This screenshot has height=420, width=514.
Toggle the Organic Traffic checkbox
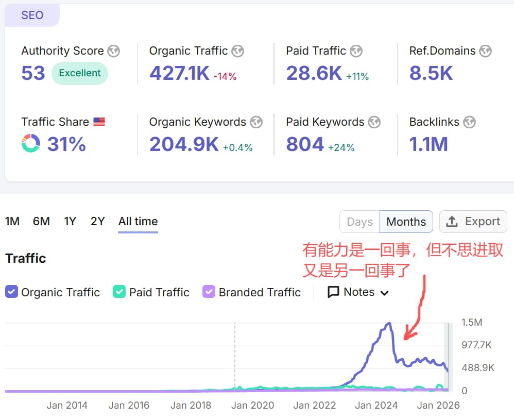click(x=11, y=291)
